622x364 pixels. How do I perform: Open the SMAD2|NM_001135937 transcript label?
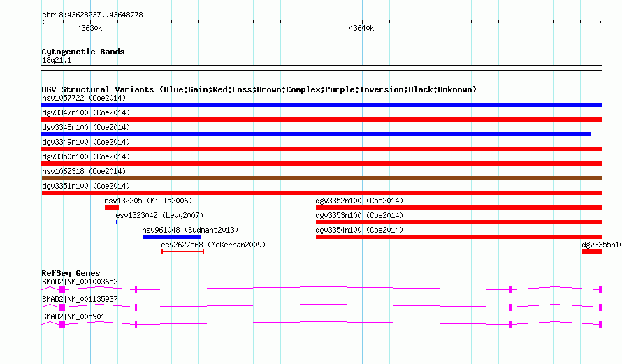pos(80,299)
